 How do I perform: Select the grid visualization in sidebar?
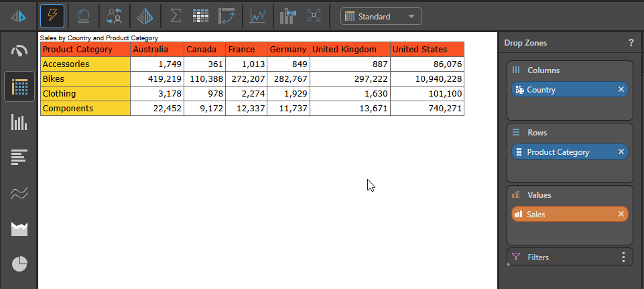(x=19, y=86)
